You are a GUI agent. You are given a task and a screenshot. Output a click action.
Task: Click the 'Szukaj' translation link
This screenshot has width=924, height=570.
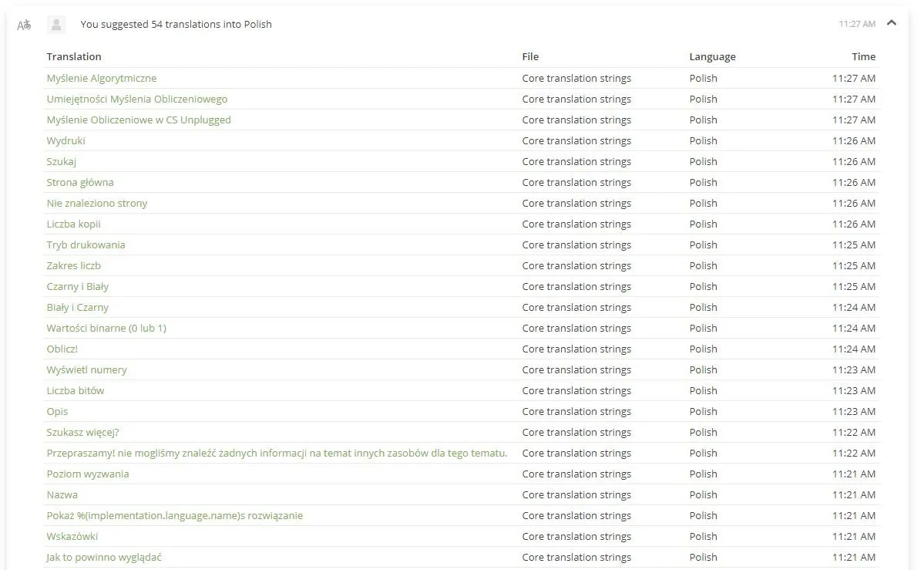tap(62, 162)
